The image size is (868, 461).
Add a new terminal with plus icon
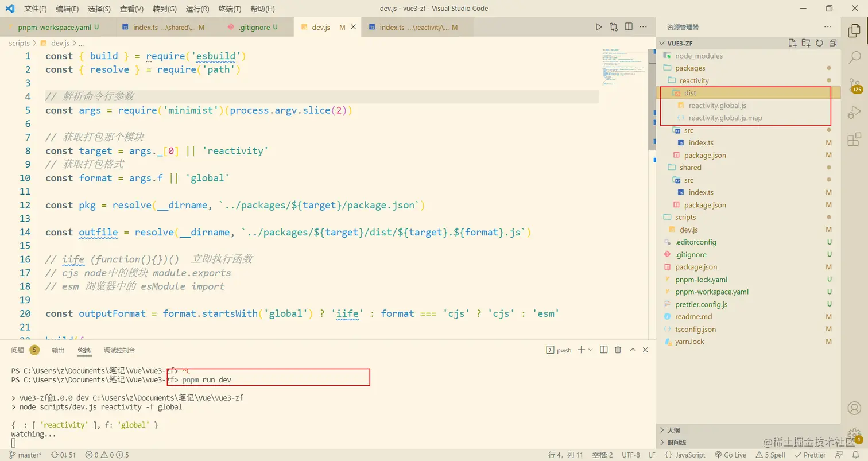click(x=581, y=350)
